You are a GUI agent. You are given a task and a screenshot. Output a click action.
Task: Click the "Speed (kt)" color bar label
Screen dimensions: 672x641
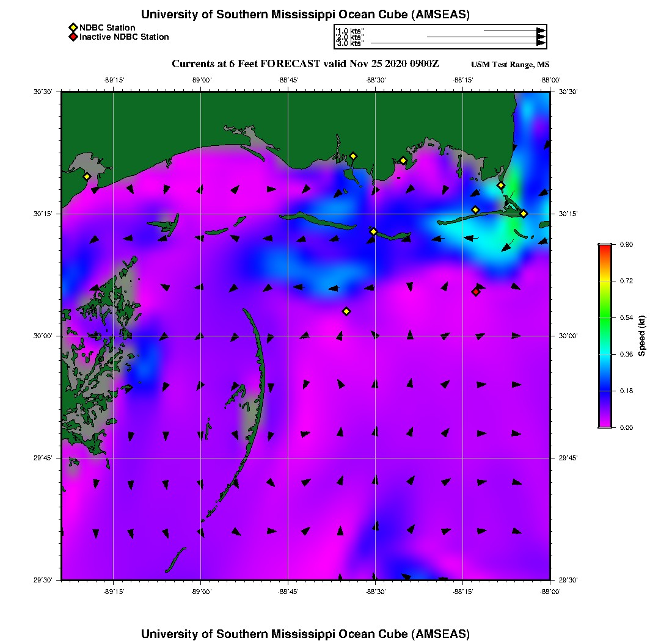tap(642, 336)
